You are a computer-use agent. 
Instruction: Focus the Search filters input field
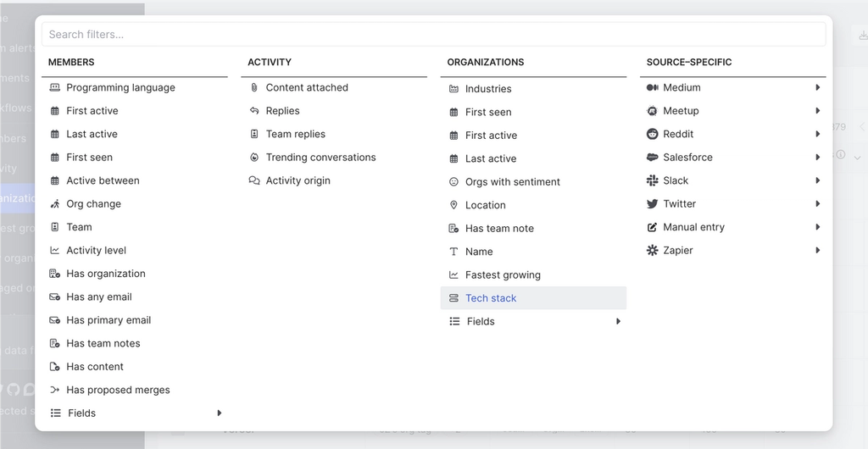coord(433,35)
